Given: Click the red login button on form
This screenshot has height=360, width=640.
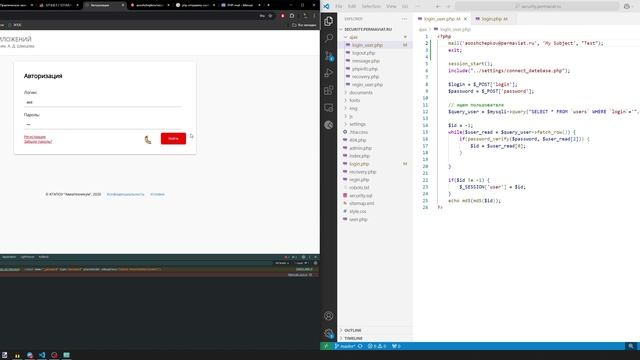Looking at the screenshot, I should [x=173, y=138].
